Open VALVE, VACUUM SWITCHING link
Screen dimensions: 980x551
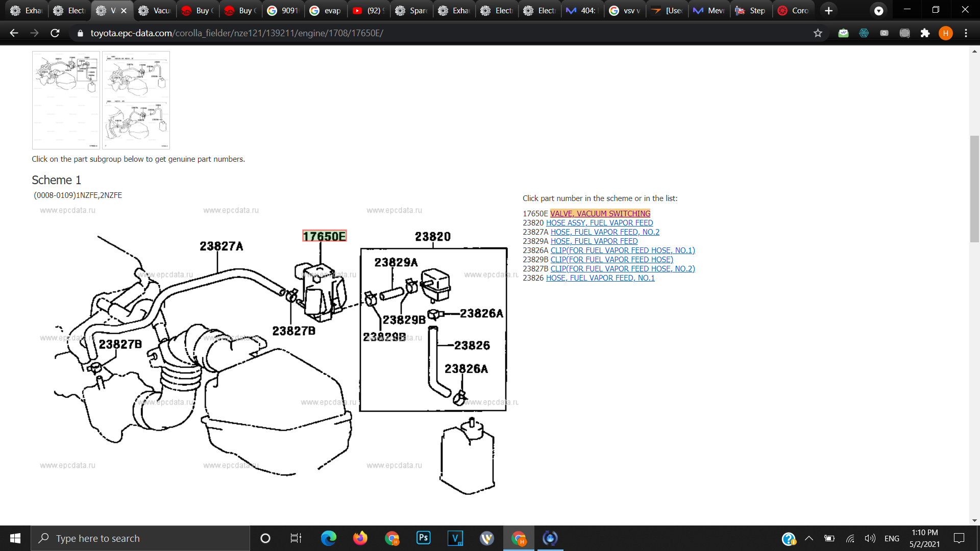coord(600,214)
